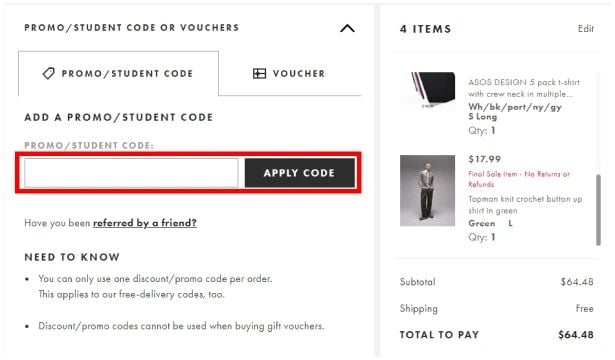Image resolution: width=615 pixels, height=360 pixels.
Task: Select the Promo/Student Code tab
Action: [118, 73]
